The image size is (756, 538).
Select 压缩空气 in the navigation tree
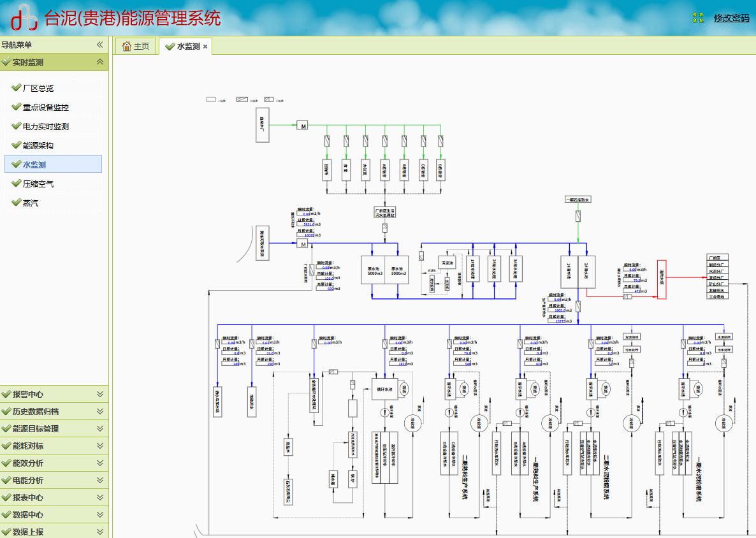coord(38,184)
